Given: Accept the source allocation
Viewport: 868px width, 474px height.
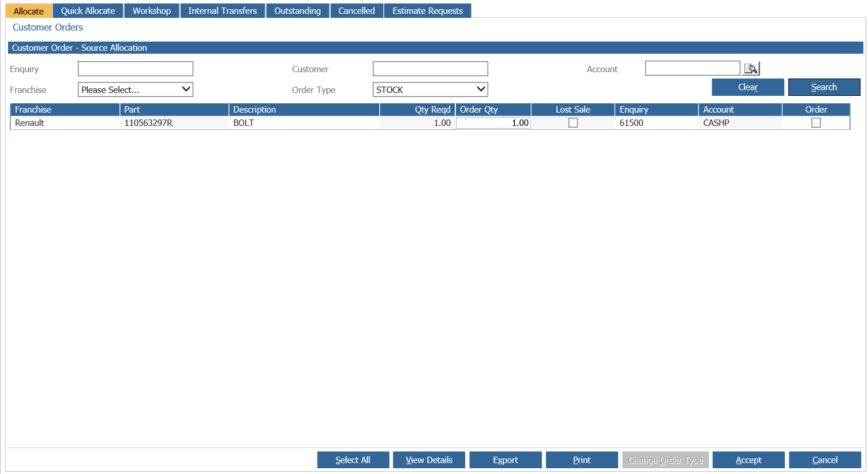Looking at the screenshot, I should pyautogui.click(x=749, y=460).
